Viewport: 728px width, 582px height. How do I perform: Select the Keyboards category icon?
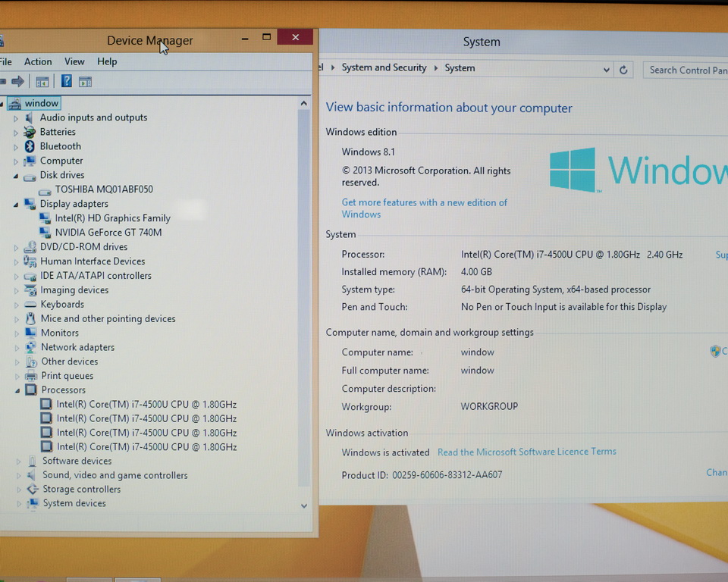pos(30,305)
